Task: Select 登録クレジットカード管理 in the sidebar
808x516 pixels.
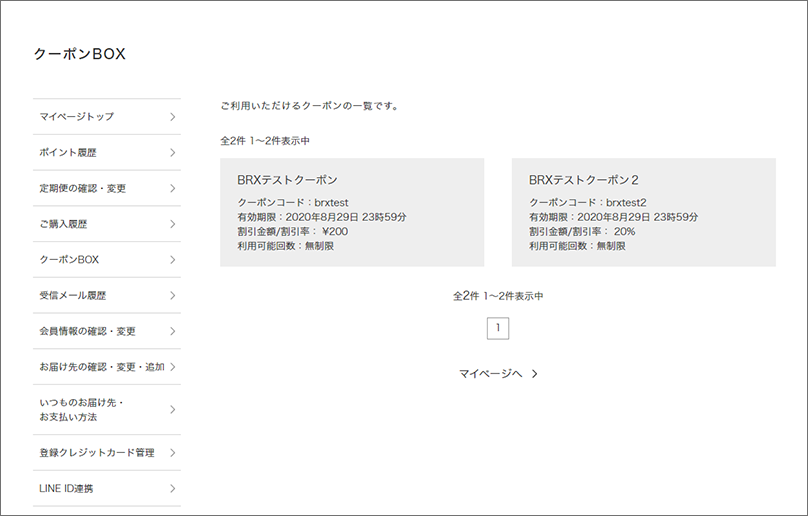Action: [x=96, y=453]
